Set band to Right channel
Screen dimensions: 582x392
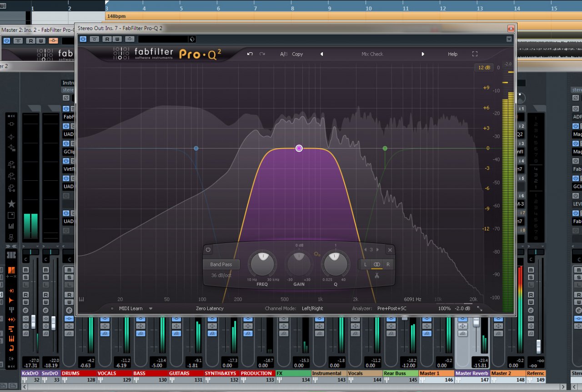click(388, 264)
